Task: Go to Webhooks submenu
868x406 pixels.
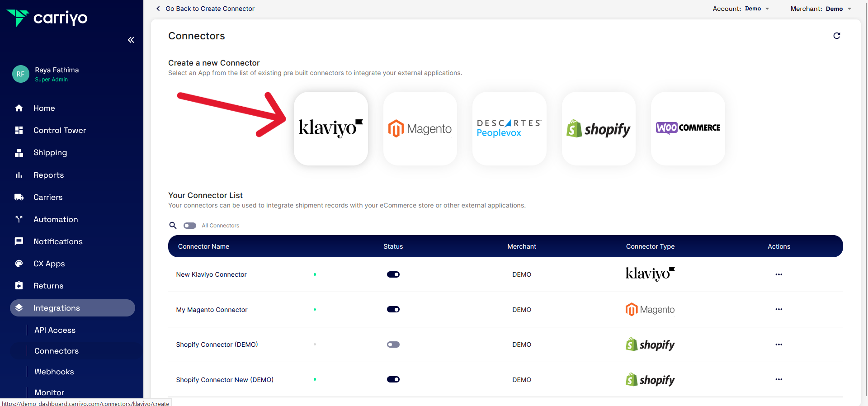Action: 54,372
